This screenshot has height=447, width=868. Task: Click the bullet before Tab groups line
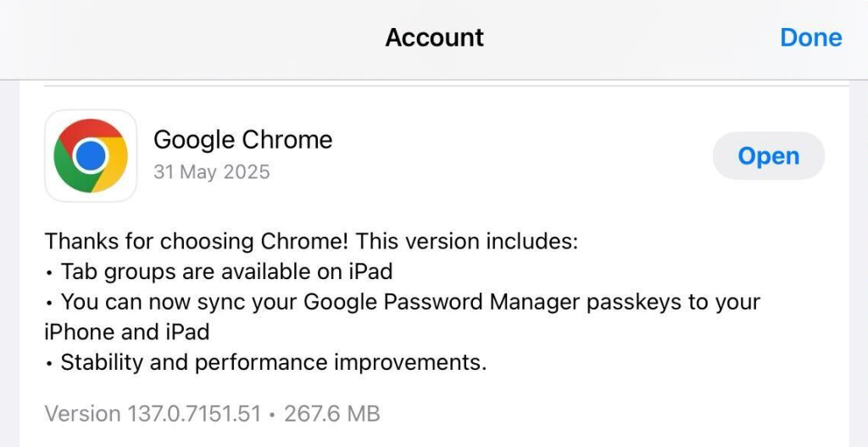(x=49, y=273)
